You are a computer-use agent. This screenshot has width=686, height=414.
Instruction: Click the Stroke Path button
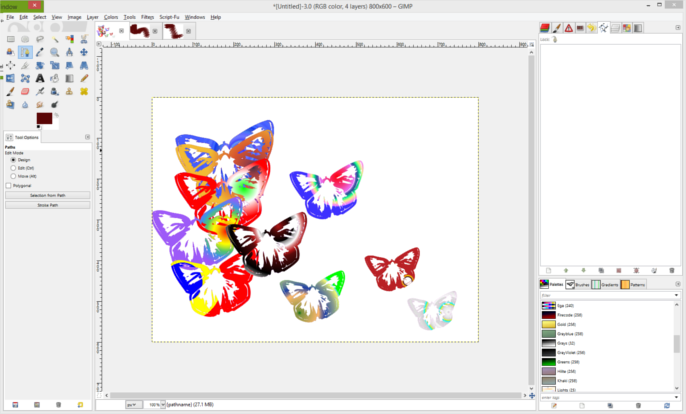coord(48,205)
